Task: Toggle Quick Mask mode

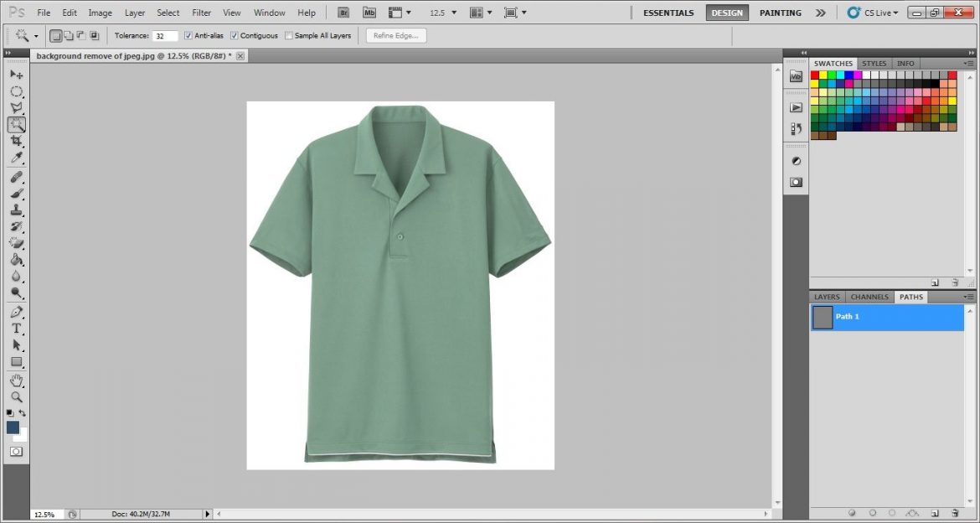Action: [16, 452]
